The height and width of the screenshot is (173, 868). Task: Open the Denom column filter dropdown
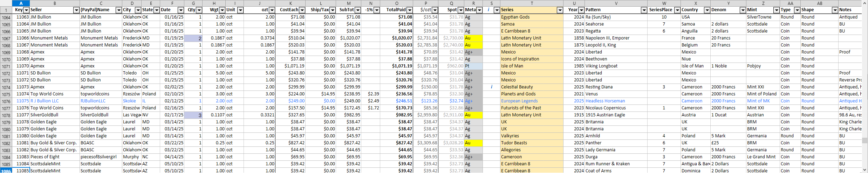pos(743,10)
